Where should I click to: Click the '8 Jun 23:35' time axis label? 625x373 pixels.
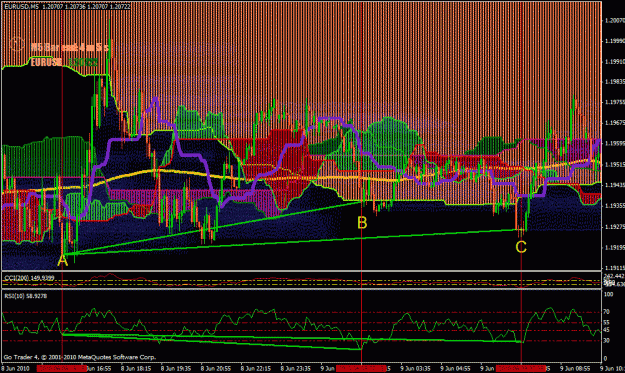pos(295,369)
